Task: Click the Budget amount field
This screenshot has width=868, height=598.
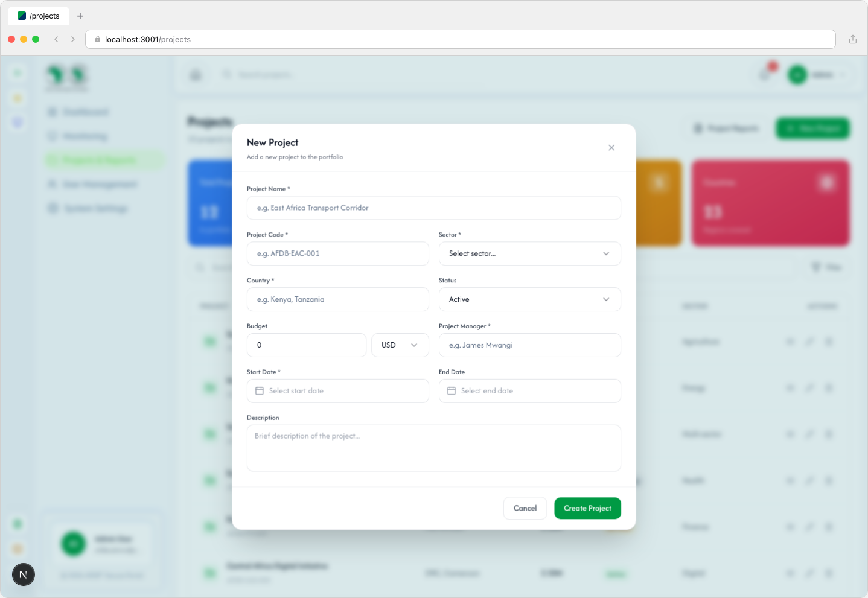Action: click(x=306, y=345)
